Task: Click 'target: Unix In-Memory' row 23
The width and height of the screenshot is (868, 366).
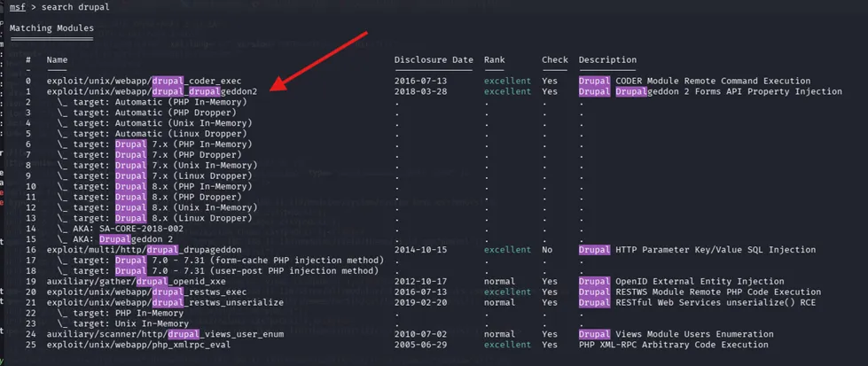Action: (x=123, y=323)
